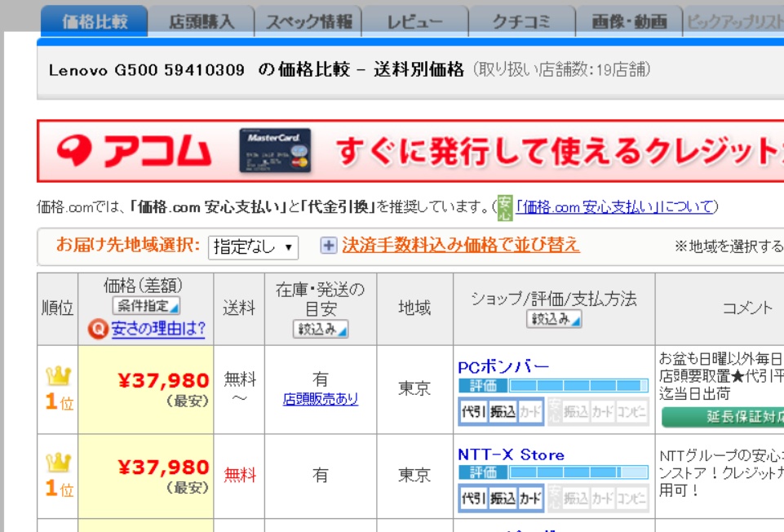Open the PCボンバー shop link
Viewport: 784px width, 532px height.
point(503,367)
